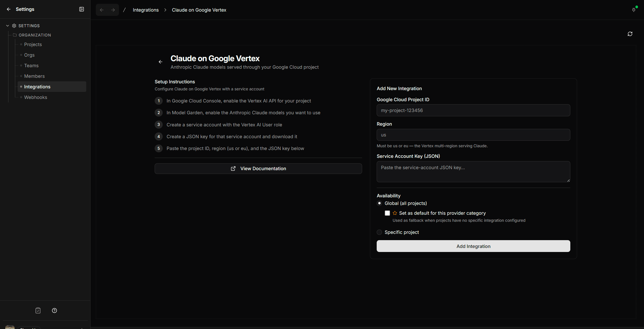Screen dimensions: 644x329
Task: Click user profile avatar at sidebar bottom
Action: 10,327
